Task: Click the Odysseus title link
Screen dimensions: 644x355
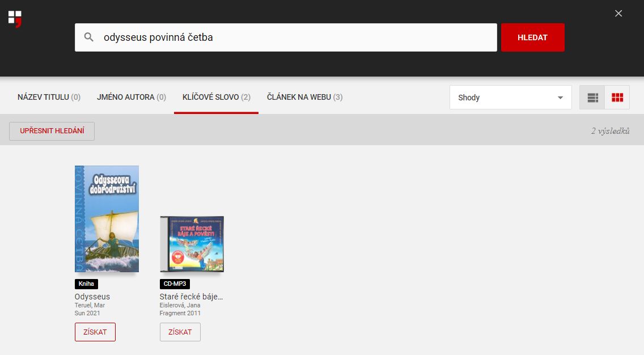Action: pos(92,297)
